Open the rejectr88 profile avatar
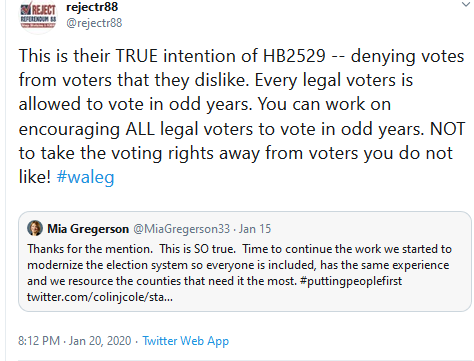Screen dimensions: 474x361 [x=38, y=16]
